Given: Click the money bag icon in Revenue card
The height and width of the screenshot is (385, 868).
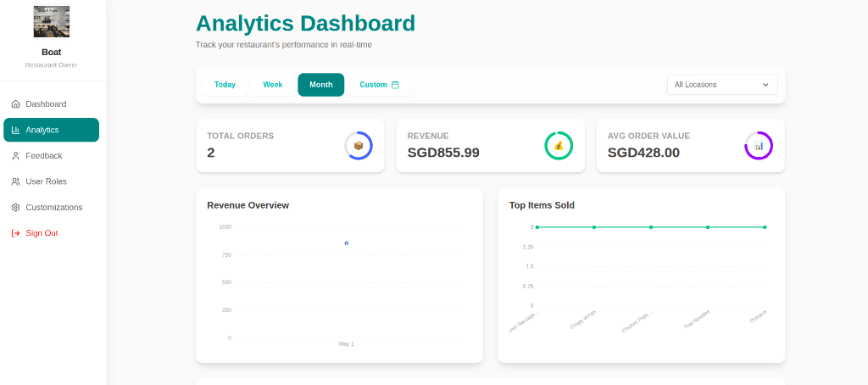Looking at the screenshot, I should point(559,146).
